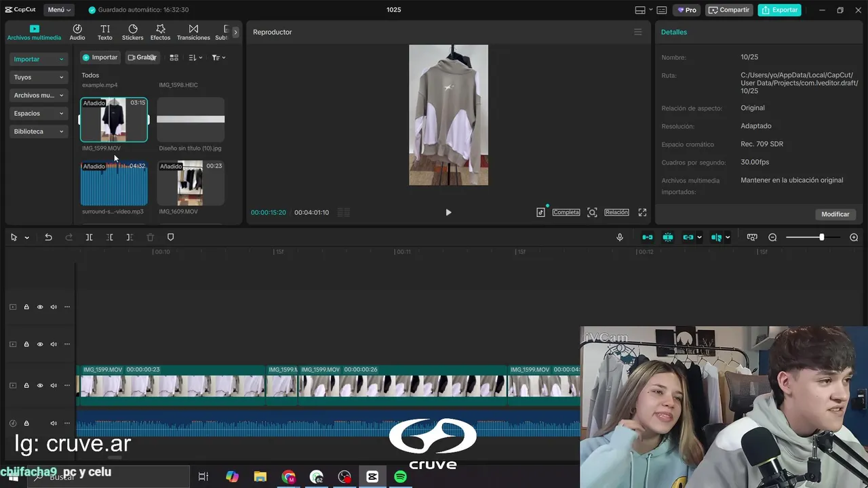Click the Exportar button
Viewport: 868px width, 488px height.
[779, 10]
